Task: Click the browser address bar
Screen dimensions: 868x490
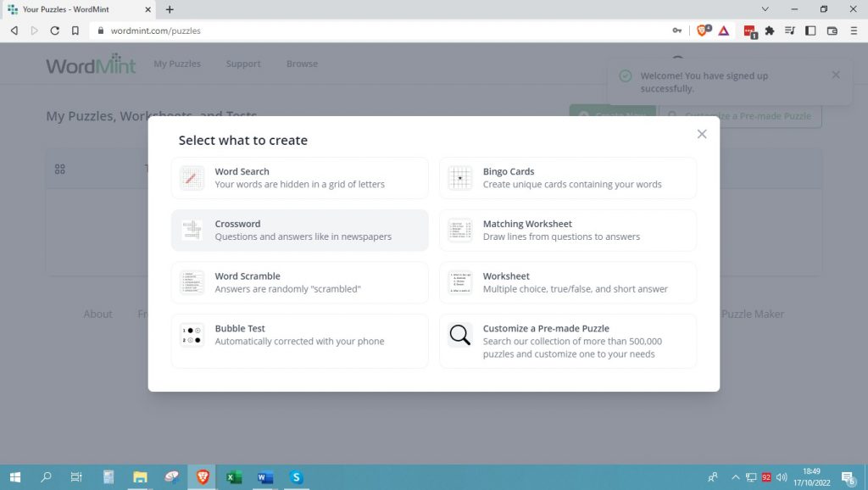Action: (x=381, y=31)
